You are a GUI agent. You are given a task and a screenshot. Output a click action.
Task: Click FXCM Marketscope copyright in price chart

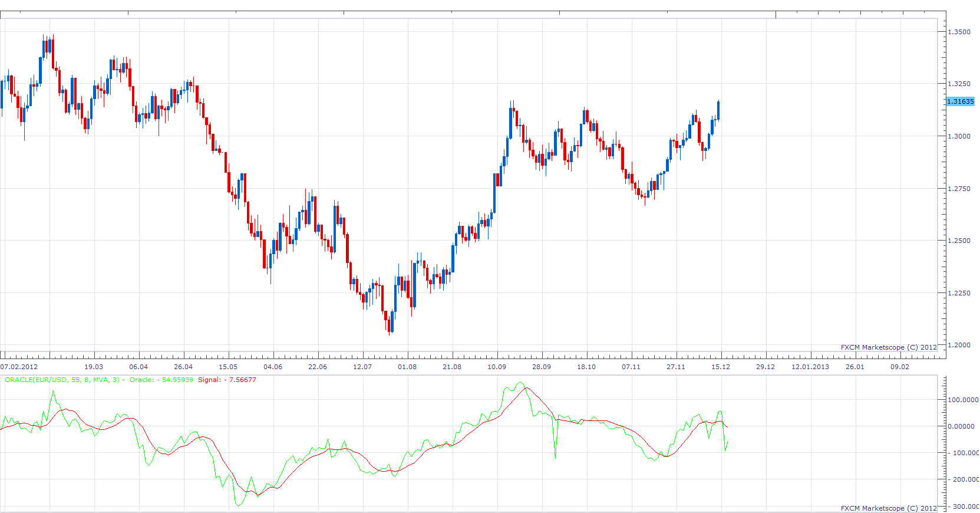point(889,347)
